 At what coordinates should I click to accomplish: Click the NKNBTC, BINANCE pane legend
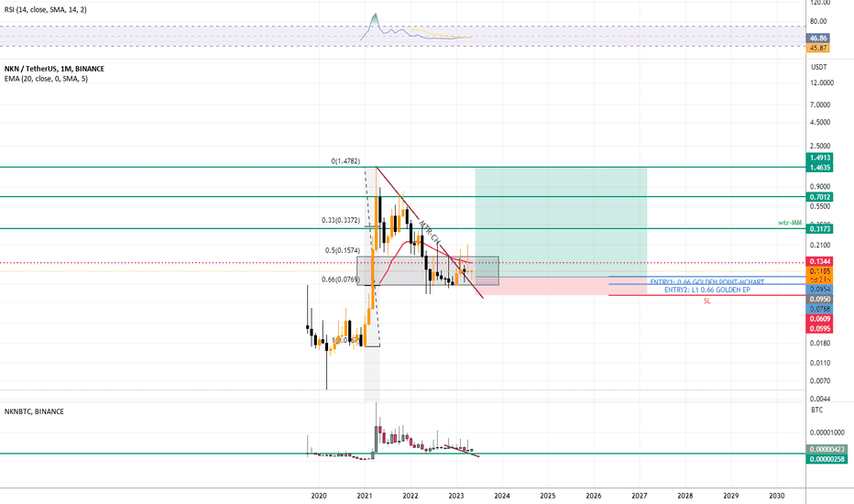34,411
